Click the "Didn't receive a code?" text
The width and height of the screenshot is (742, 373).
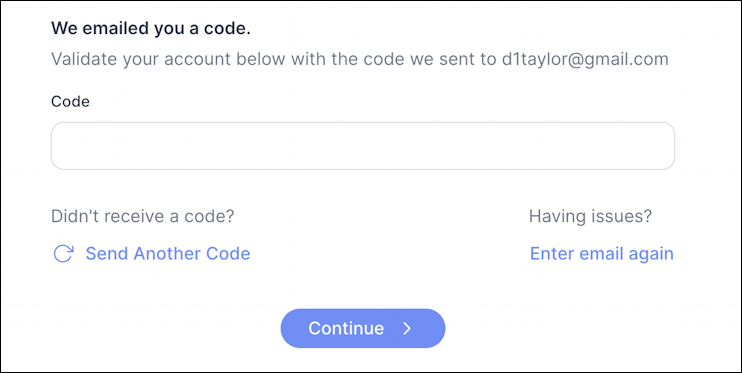click(142, 216)
